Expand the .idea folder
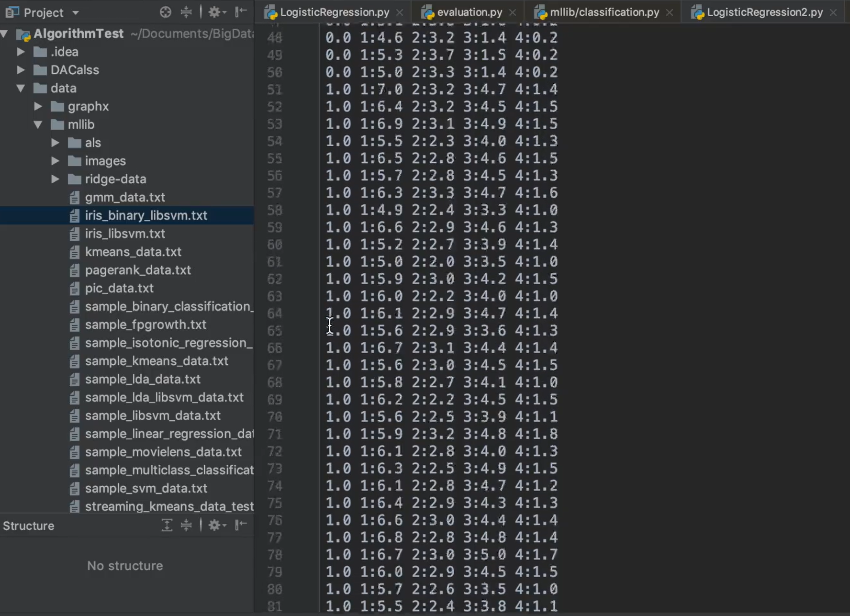 tap(21, 51)
